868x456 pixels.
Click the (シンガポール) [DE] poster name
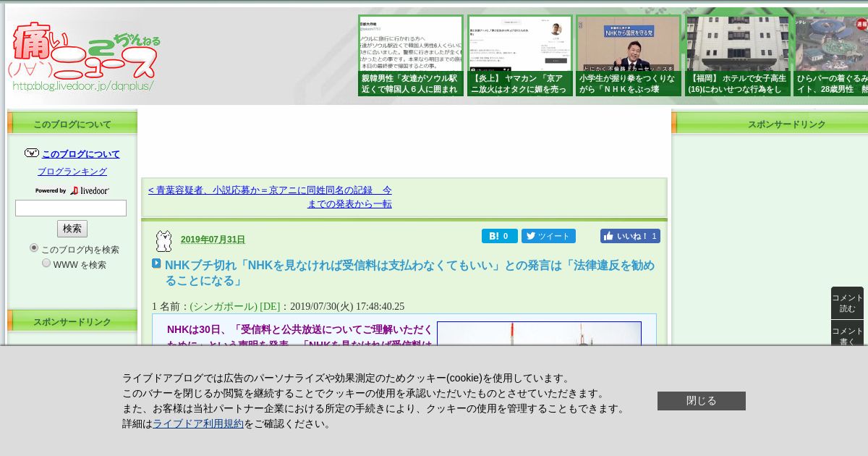tap(234, 306)
